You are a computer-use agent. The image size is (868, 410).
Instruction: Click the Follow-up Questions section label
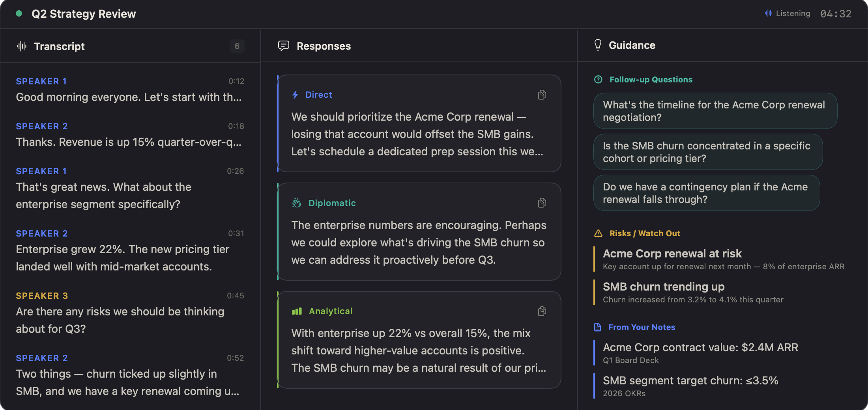(x=651, y=80)
